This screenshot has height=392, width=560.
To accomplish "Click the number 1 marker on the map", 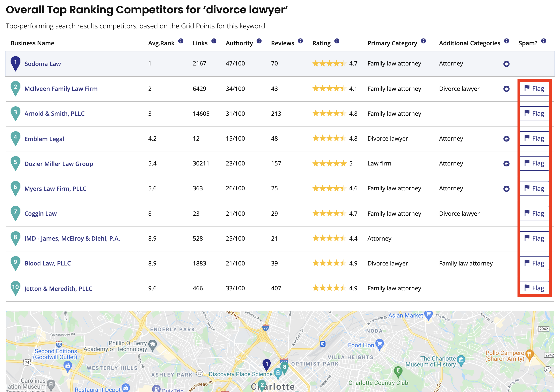I will [x=267, y=365].
